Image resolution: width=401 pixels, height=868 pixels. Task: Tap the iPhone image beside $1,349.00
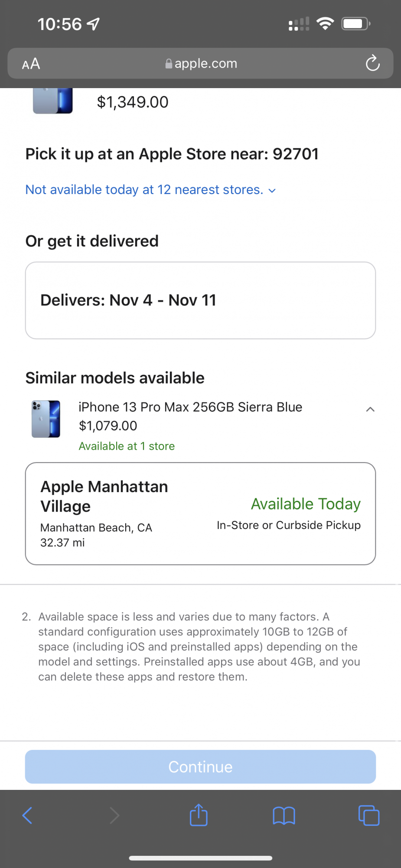coord(52,101)
